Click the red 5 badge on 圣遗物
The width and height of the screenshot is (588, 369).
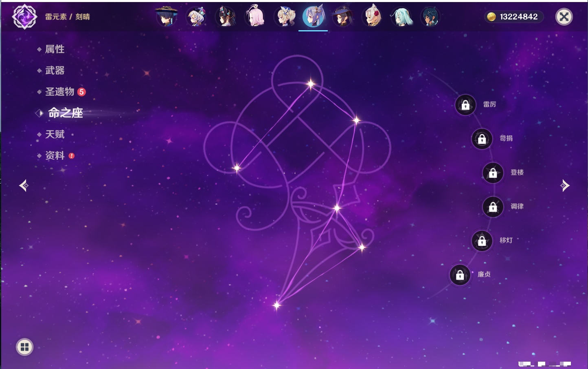[x=81, y=92]
